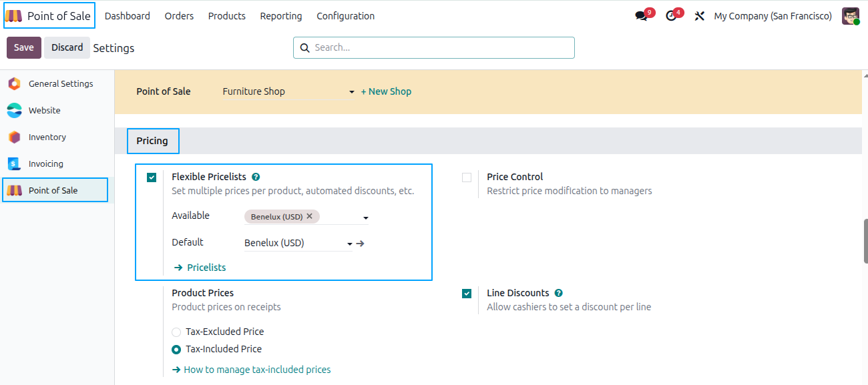The height and width of the screenshot is (385, 868).
Task: Click the Line Discounts label
Action: coord(518,294)
